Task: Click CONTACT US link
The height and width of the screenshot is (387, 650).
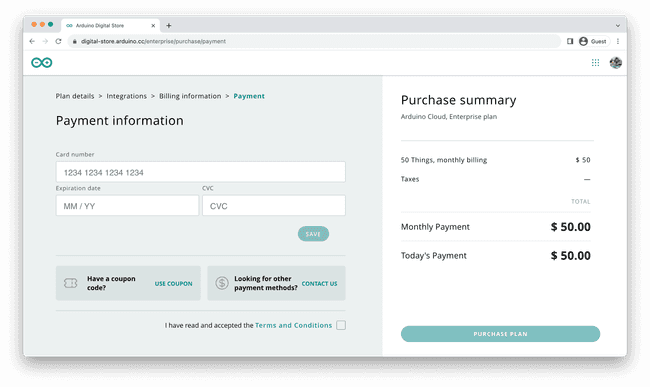Action: [319, 284]
